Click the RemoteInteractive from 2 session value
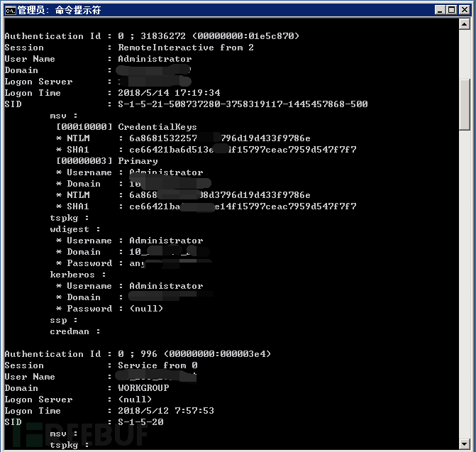 [x=185, y=48]
